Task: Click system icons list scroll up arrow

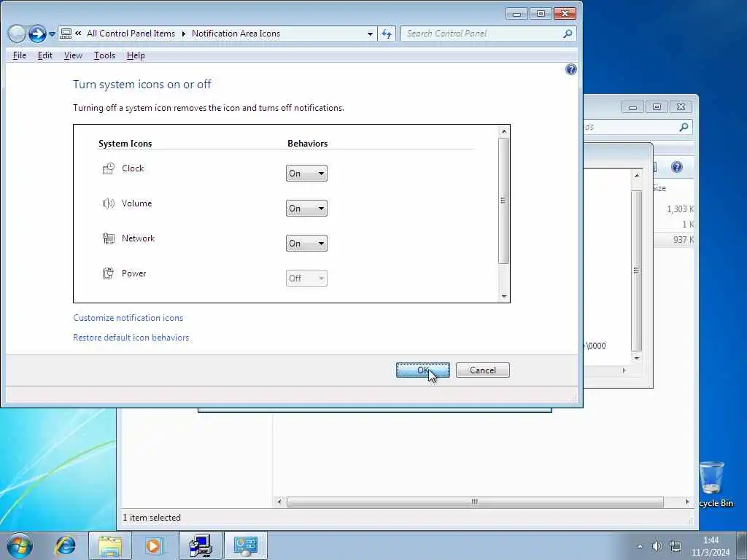Action: point(504,131)
